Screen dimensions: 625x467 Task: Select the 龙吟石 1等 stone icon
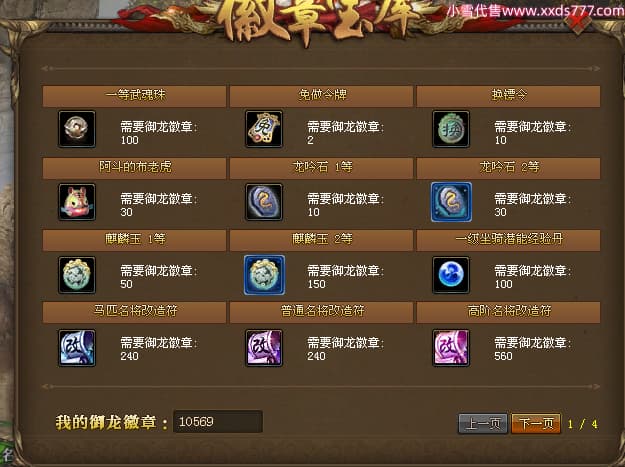pos(264,202)
